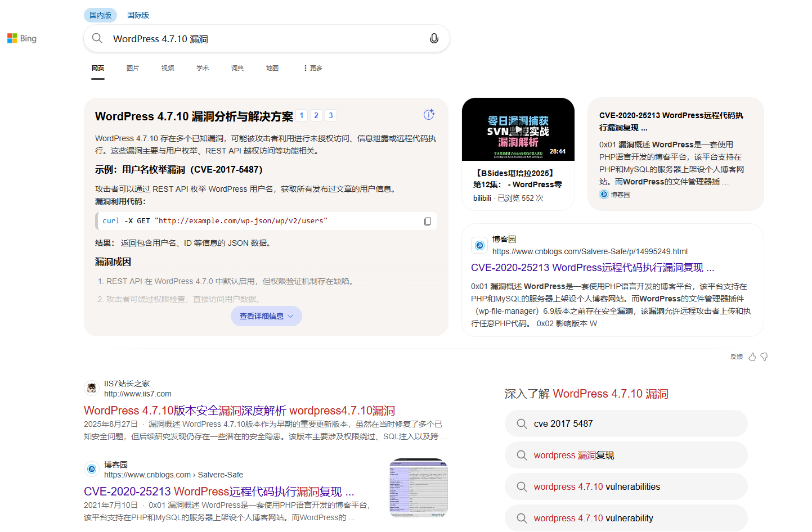Open the IIS7 WordPress 4.7.10 result link
Viewport: 812px width, 532px height.
point(239,411)
